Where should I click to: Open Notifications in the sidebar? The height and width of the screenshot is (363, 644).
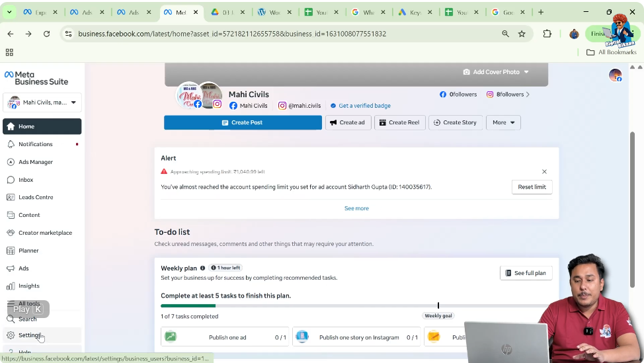point(42,144)
